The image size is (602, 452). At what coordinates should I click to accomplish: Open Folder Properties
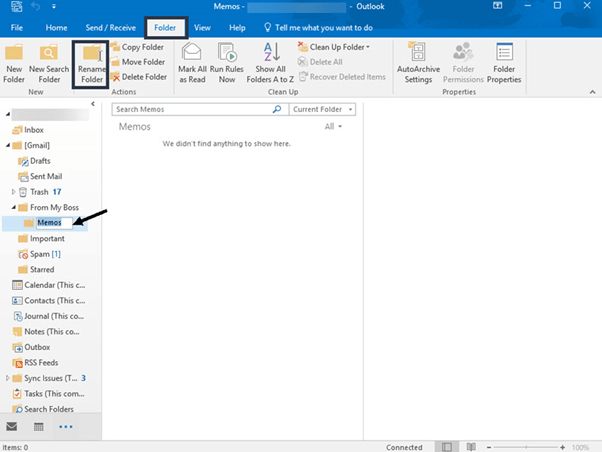pos(504,64)
